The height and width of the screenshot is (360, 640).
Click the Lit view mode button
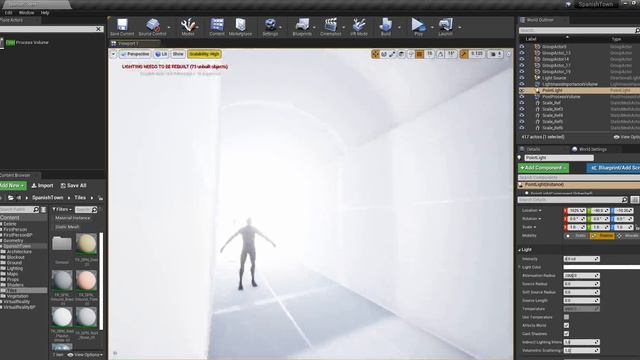(x=161, y=54)
